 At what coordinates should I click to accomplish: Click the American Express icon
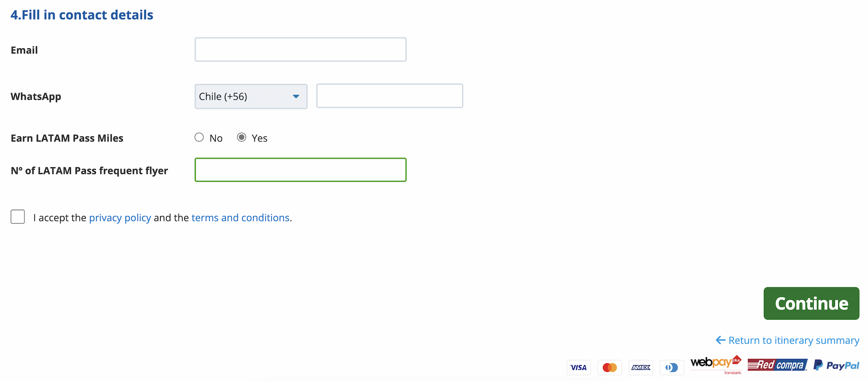(x=641, y=367)
